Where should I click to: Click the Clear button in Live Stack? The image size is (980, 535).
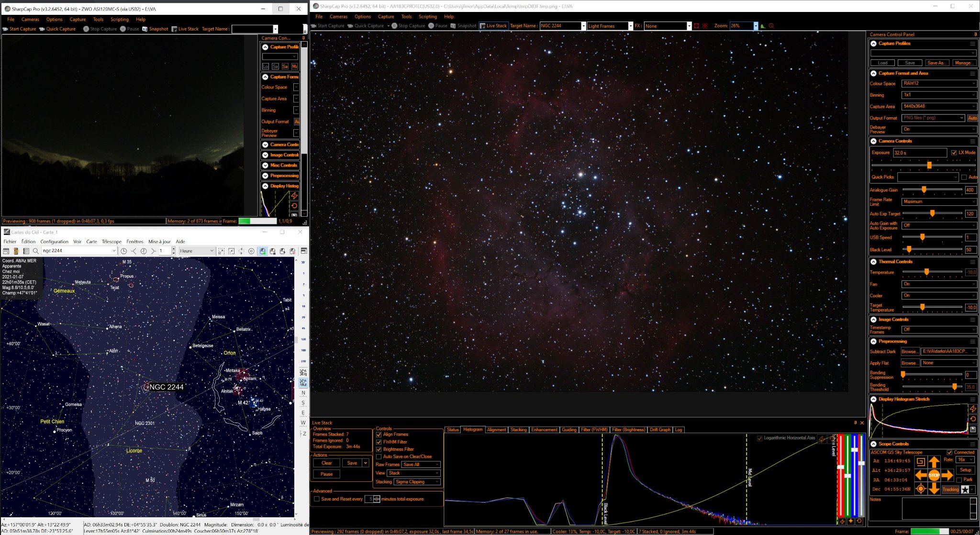(327, 463)
